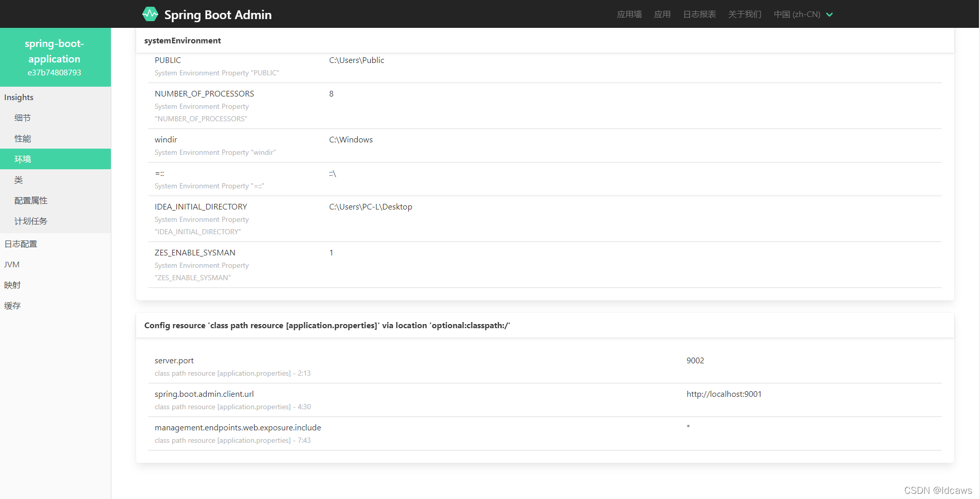Open 计划任务 sidebar item
Image resolution: width=980 pixels, height=499 pixels.
55,221
